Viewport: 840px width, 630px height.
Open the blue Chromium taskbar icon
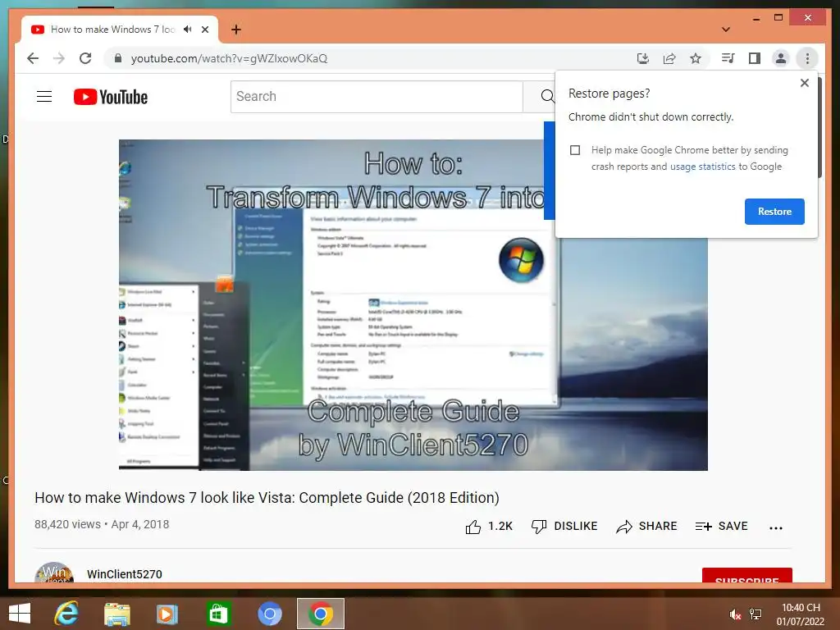(x=269, y=614)
